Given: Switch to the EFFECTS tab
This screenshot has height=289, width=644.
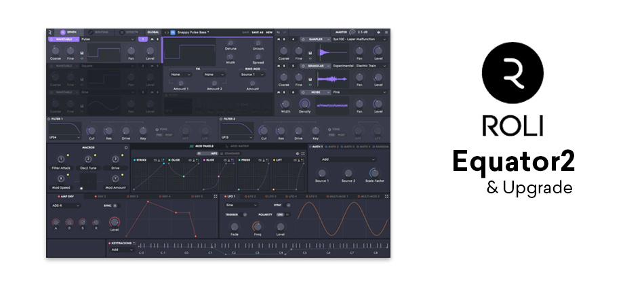Looking at the screenshot, I should click(x=129, y=33).
